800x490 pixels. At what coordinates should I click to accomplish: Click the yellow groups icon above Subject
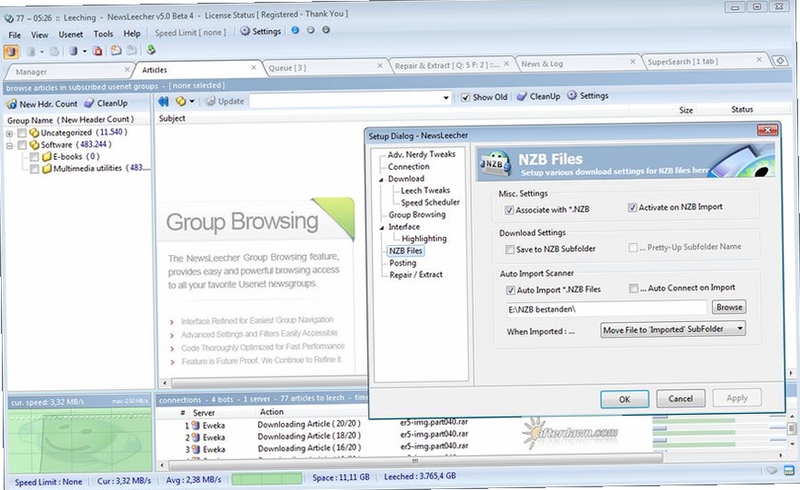pos(181,101)
